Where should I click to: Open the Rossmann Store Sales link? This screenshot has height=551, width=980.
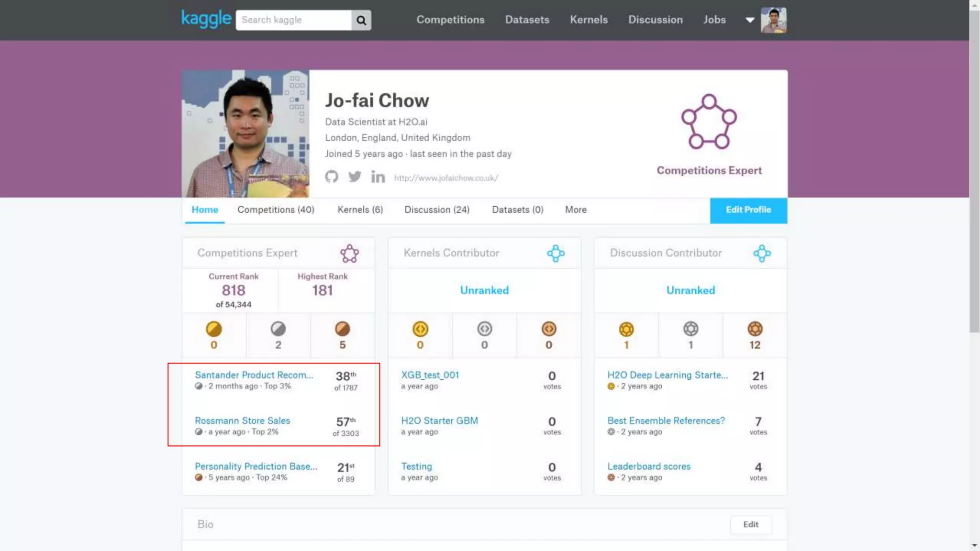pyautogui.click(x=242, y=420)
